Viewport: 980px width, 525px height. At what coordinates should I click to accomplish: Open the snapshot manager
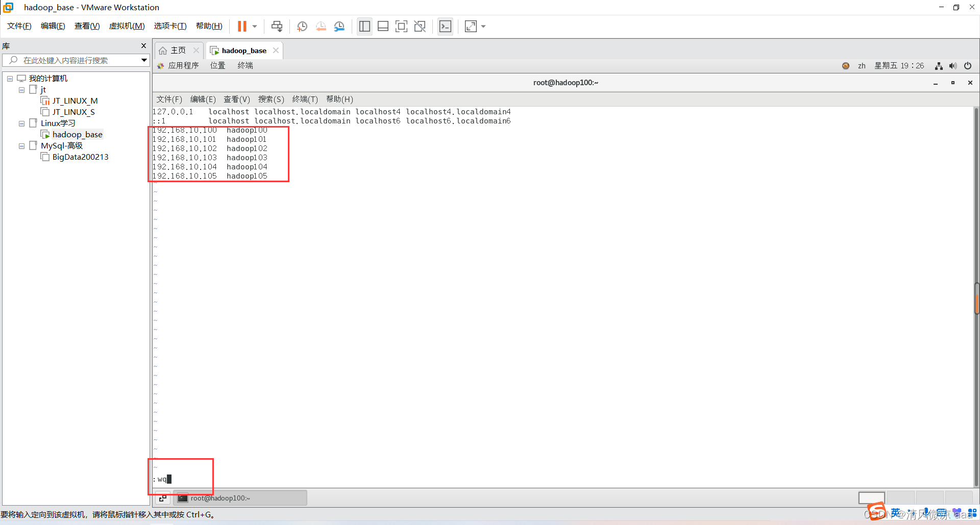[x=339, y=26]
